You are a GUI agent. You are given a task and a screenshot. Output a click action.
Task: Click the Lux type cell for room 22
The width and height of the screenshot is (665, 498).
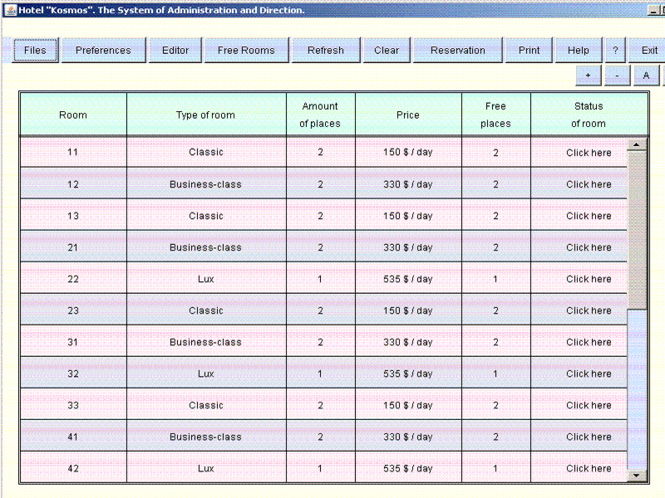[206, 279]
